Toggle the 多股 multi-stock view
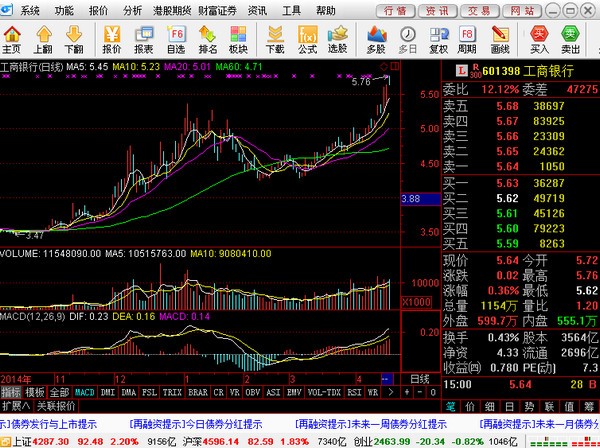This screenshot has width=600, height=448. click(x=376, y=38)
